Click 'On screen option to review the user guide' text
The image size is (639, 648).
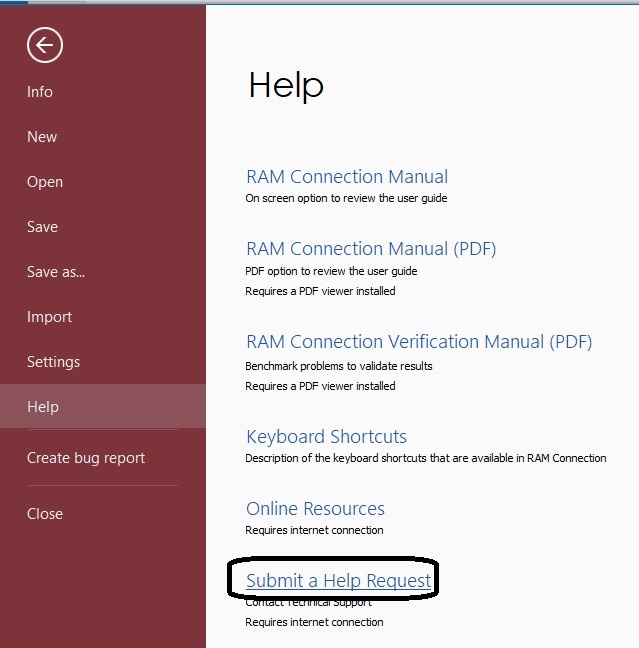pos(346,198)
